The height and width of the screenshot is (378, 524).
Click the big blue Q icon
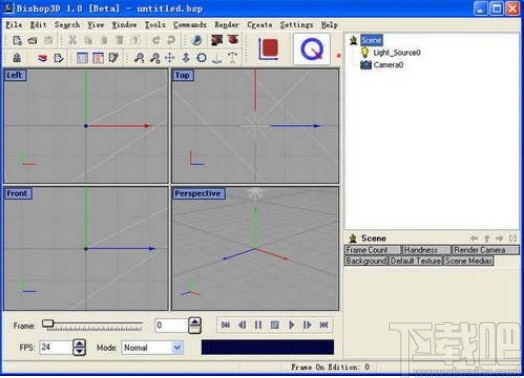(x=312, y=49)
